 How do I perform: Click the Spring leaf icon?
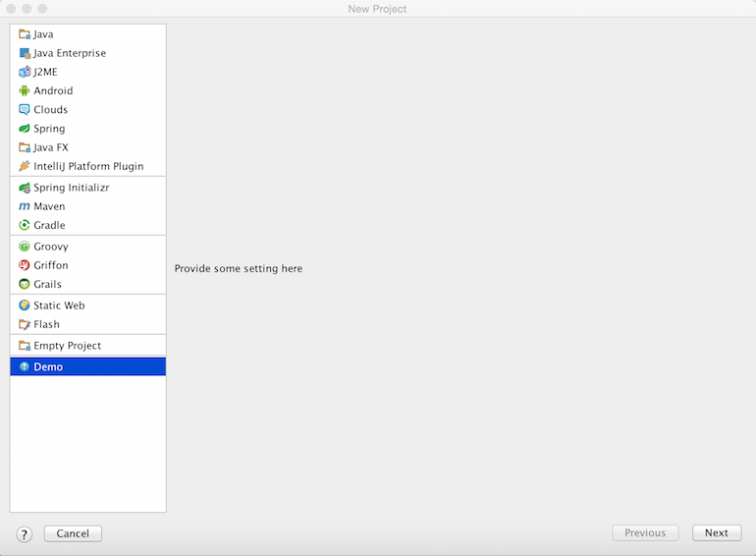pos(25,129)
